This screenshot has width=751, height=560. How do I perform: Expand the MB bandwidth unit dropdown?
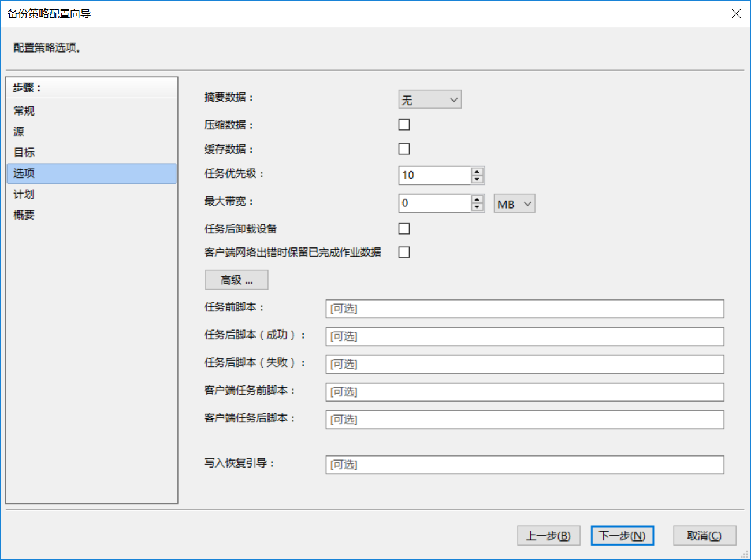coord(514,203)
